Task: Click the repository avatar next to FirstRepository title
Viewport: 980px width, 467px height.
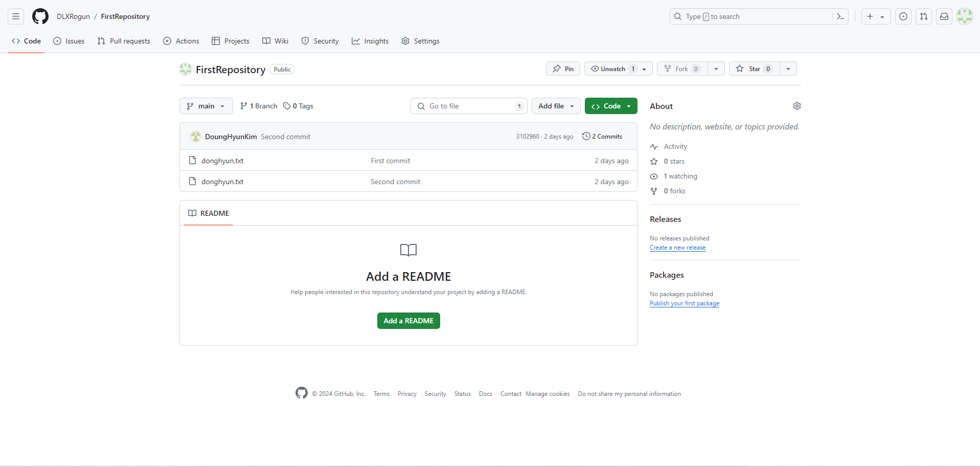Action: (x=186, y=69)
